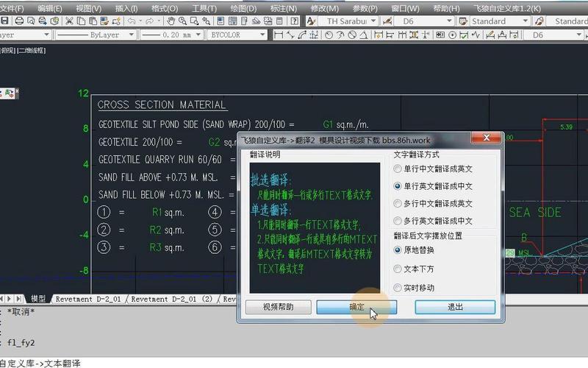
Task: Select the Radius dimension tool
Action: click(x=329, y=35)
